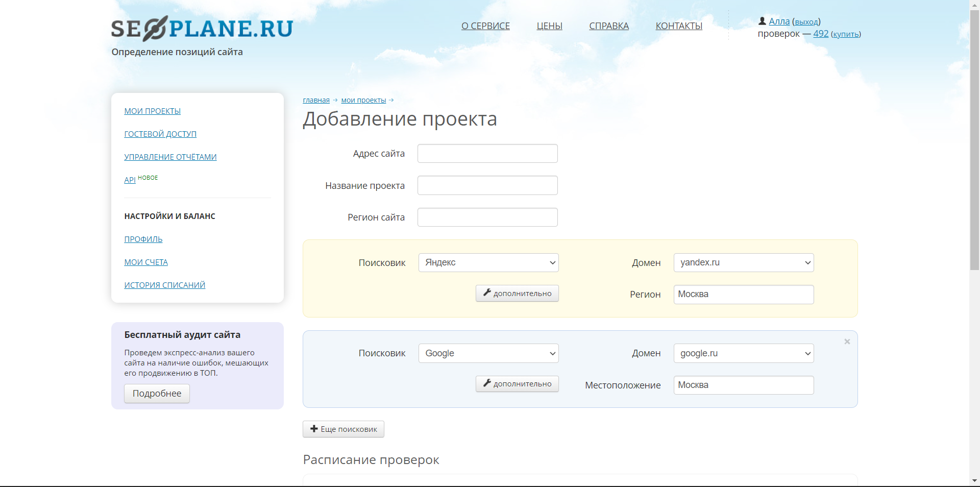Click the Подробнее audit button
This screenshot has height=487, width=980.
(157, 394)
